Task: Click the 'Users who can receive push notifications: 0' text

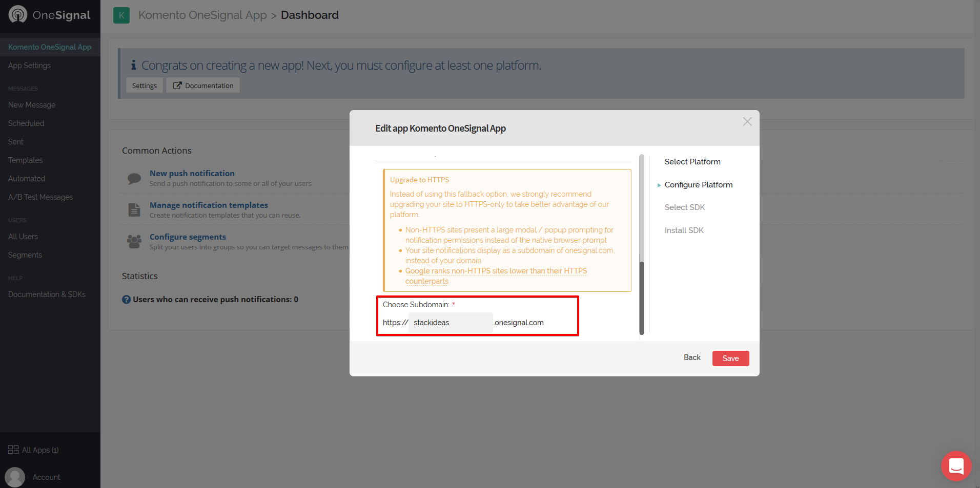Action: (x=215, y=300)
